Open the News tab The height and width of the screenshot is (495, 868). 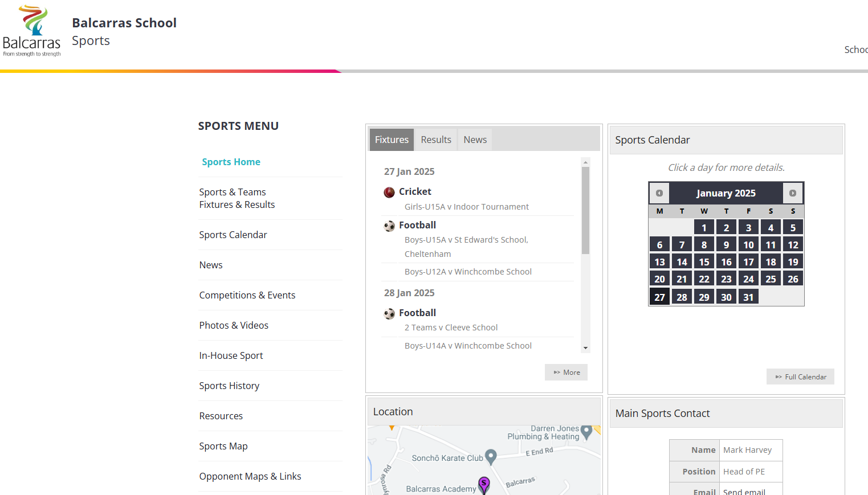[475, 140]
